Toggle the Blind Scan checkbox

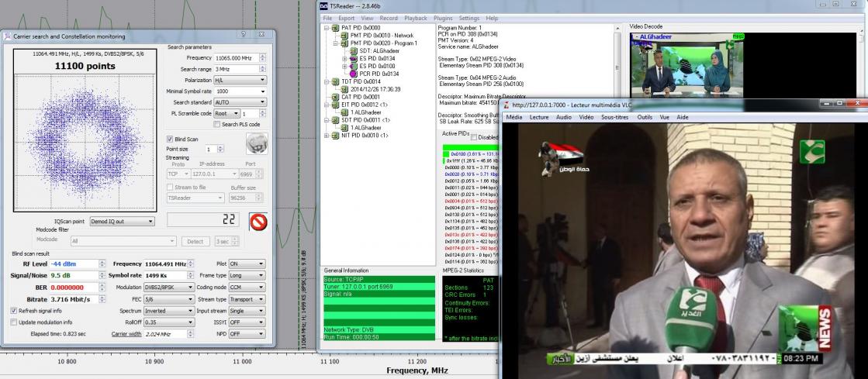click(170, 140)
